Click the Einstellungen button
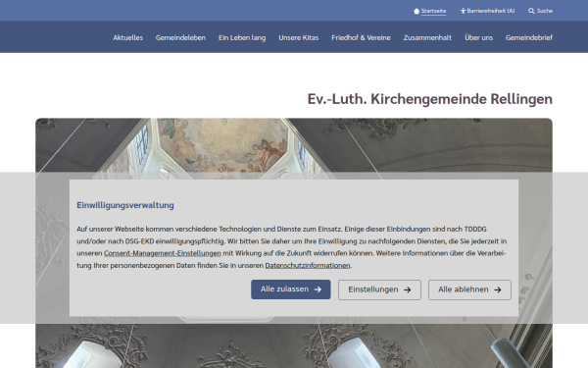The height and width of the screenshot is (368, 588). tap(379, 289)
